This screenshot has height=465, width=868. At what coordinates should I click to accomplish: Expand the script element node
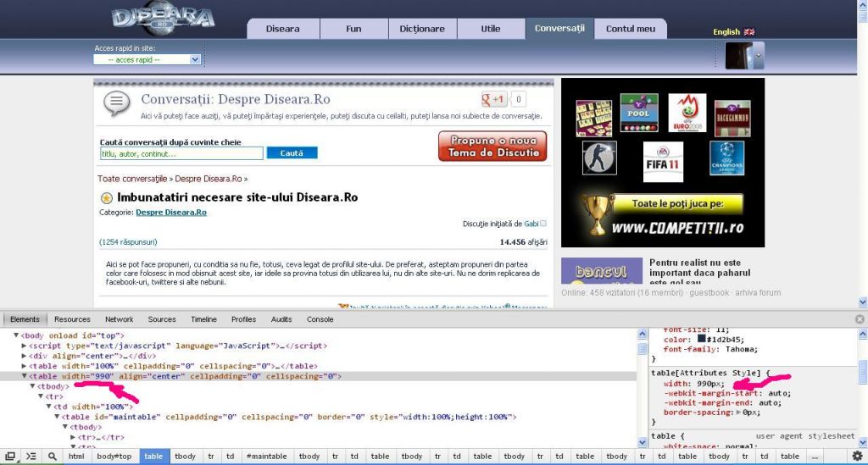[24, 346]
